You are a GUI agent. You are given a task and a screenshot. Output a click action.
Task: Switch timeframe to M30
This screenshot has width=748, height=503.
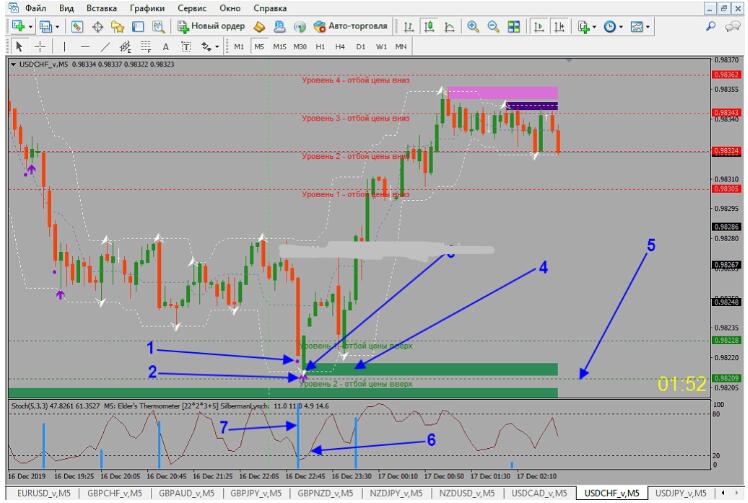coord(300,47)
